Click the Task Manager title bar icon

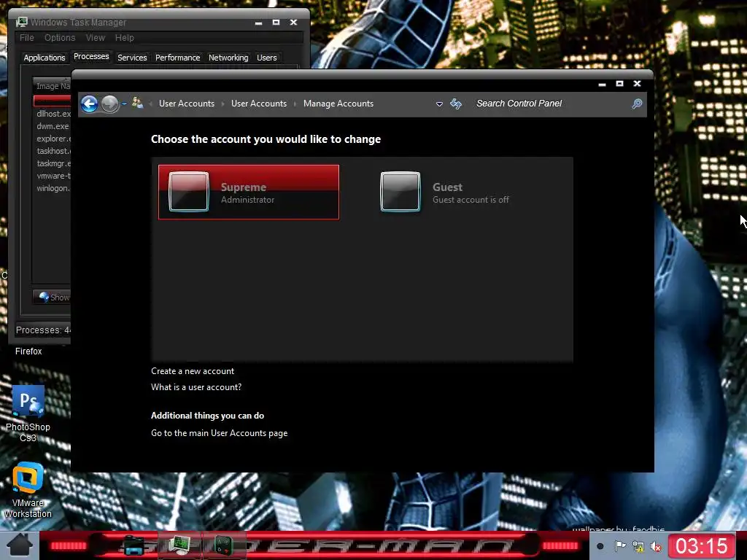[21, 22]
